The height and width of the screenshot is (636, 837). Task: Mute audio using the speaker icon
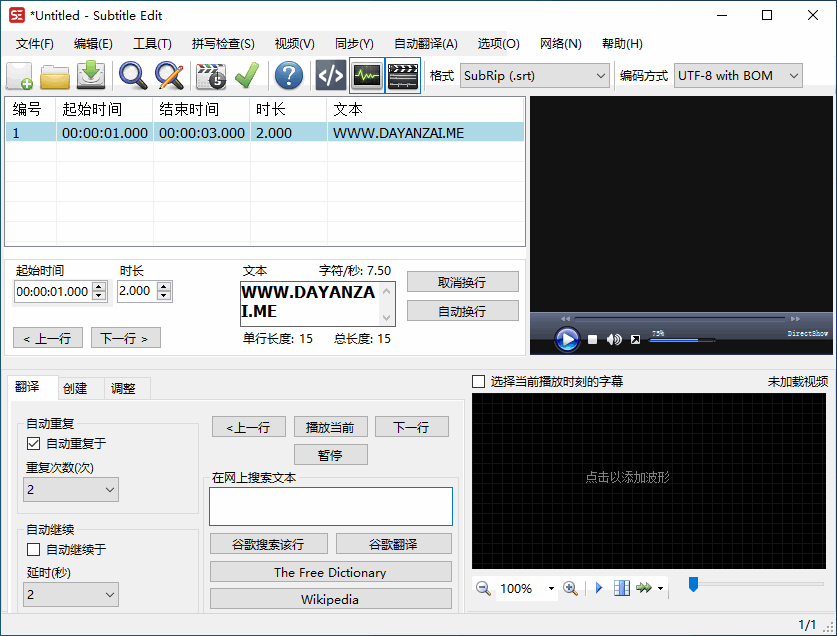(614, 340)
